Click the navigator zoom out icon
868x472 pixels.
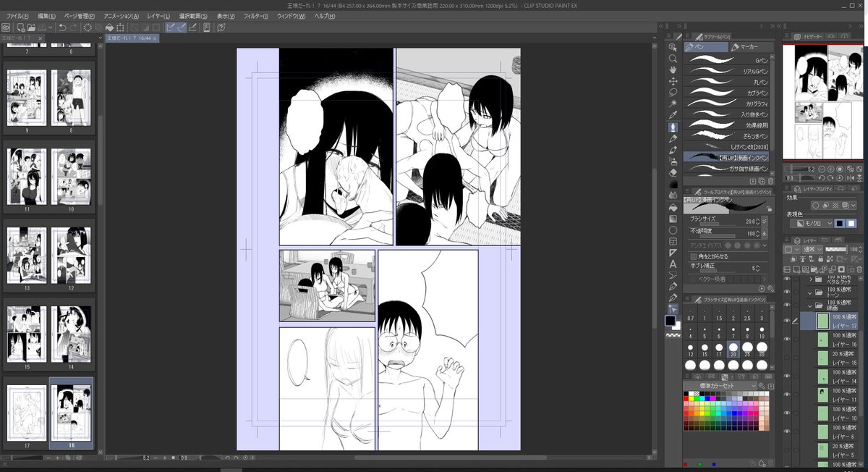pyautogui.click(x=822, y=169)
